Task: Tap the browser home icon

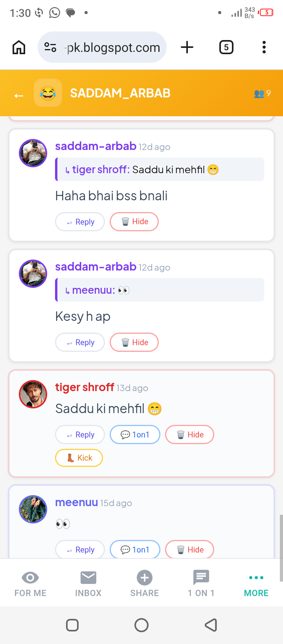Action: 19,48
